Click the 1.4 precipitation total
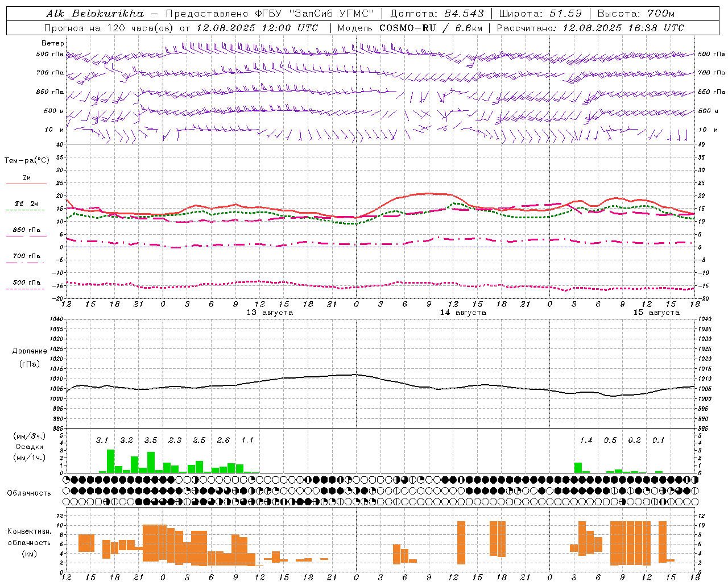728x582 pixels. coord(586,440)
